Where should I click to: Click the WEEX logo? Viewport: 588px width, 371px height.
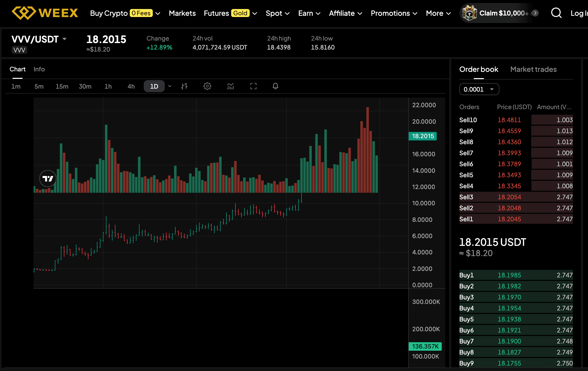45,13
